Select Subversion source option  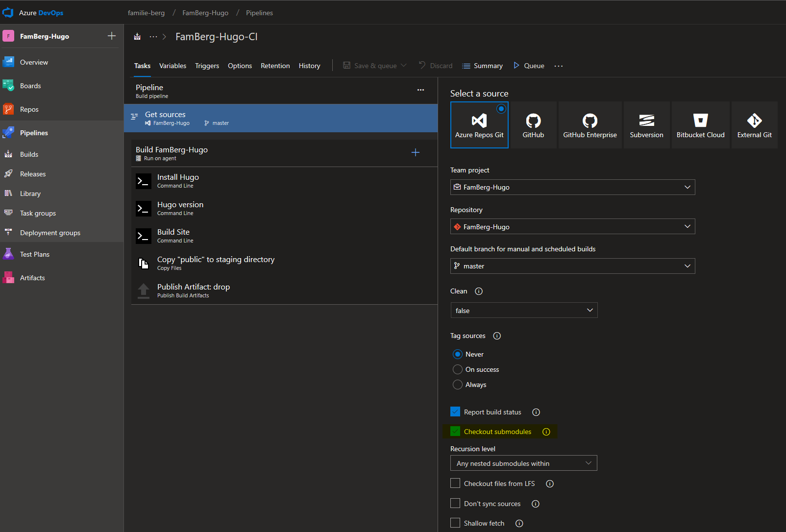[x=646, y=124]
